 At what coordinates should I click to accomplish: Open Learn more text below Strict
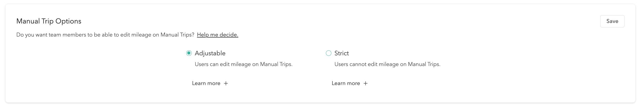[346, 83]
